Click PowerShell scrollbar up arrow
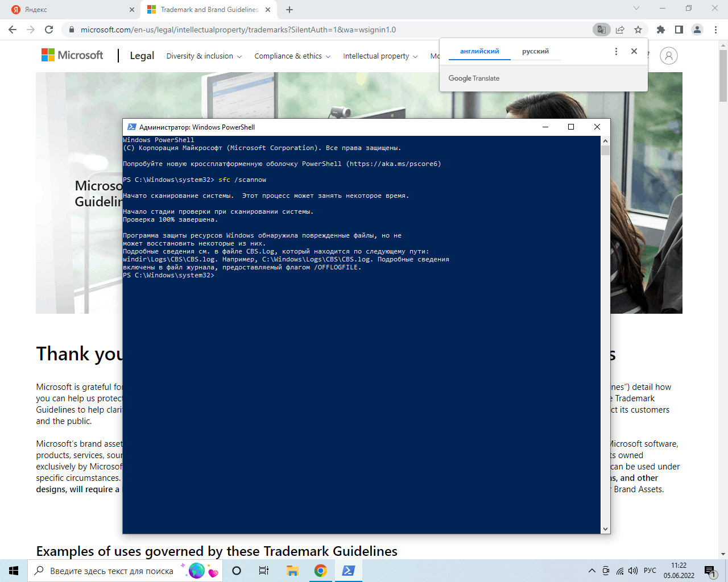 click(605, 140)
